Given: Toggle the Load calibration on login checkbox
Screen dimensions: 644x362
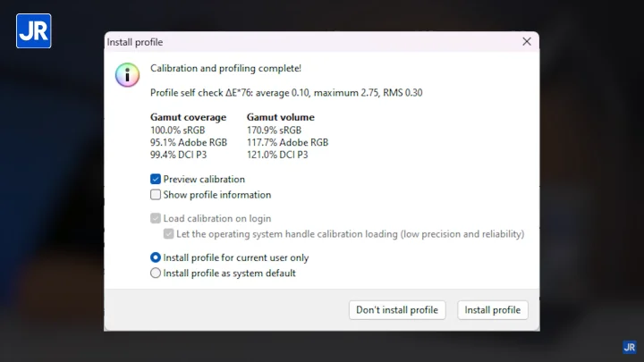Looking at the screenshot, I should click(x=156, y=219).
